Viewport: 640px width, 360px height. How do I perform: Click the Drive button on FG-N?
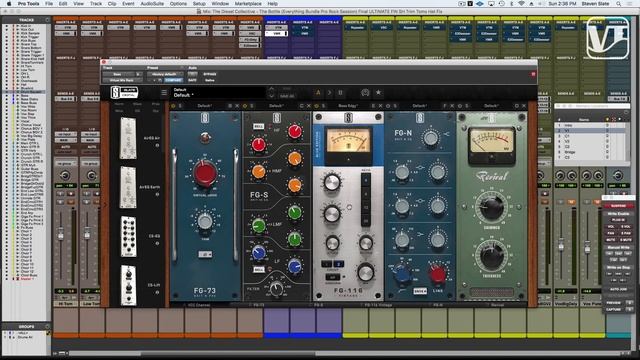[x=420, y=291]
